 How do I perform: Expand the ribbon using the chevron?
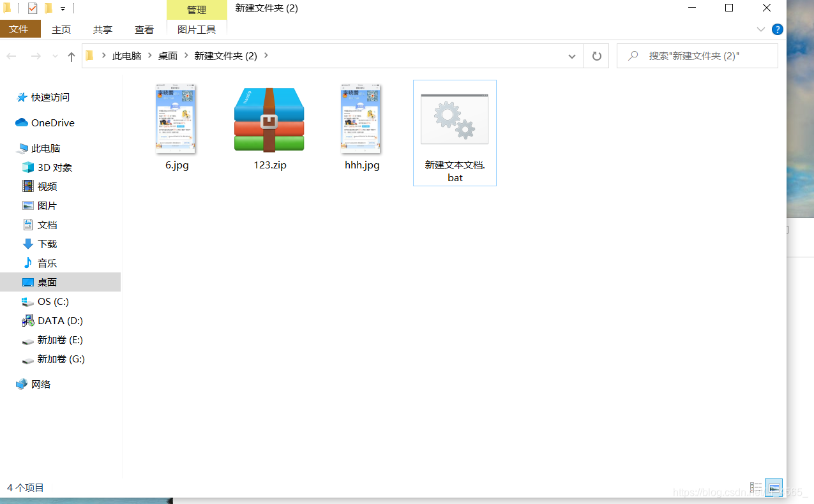coord(760,29)
